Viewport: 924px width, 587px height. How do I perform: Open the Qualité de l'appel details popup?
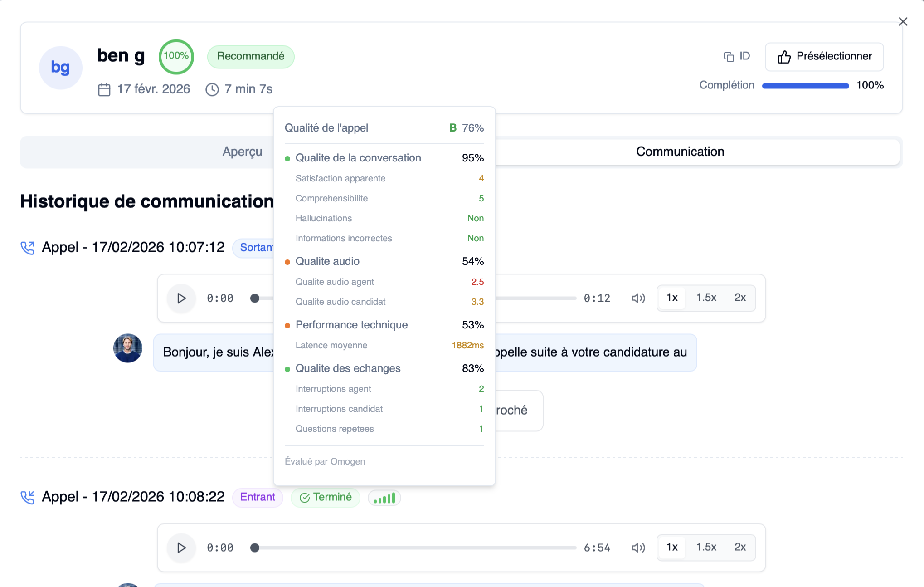[x=326, y=127]
